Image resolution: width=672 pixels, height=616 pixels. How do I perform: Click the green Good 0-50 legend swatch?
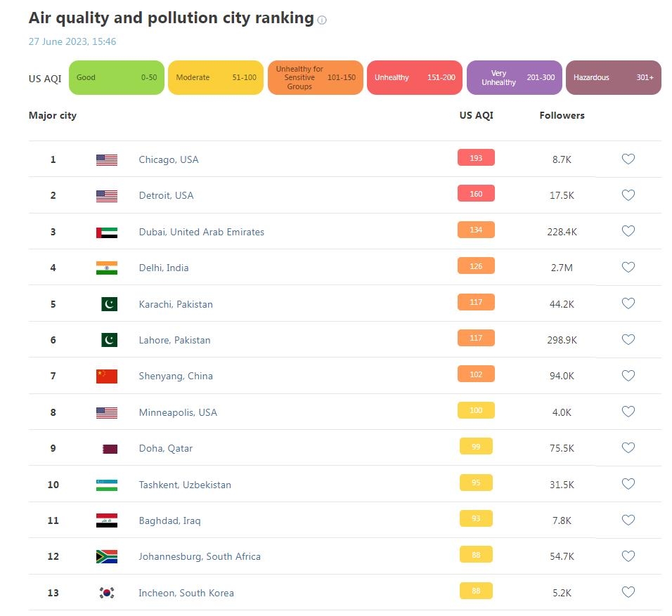(x=117, y=77)
